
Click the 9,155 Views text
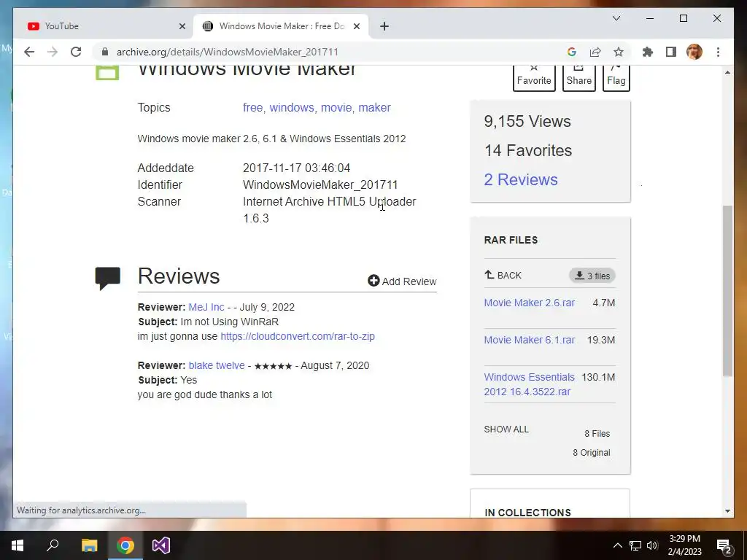pos(527,122)
